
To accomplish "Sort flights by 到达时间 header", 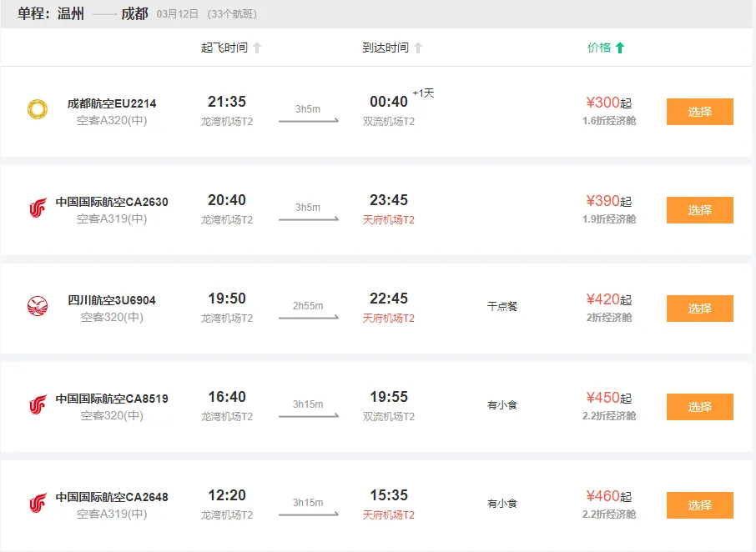I will pyautogui.click(x=386, y=48).
